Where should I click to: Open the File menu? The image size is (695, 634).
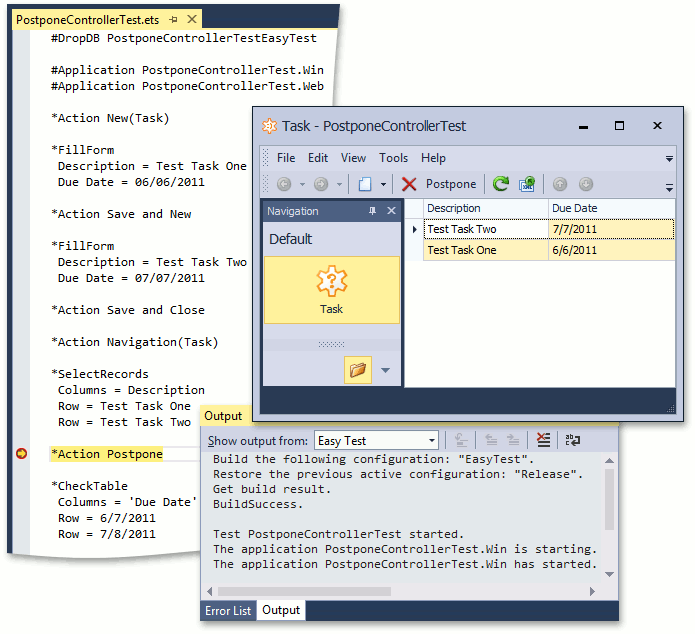point(286,158)
